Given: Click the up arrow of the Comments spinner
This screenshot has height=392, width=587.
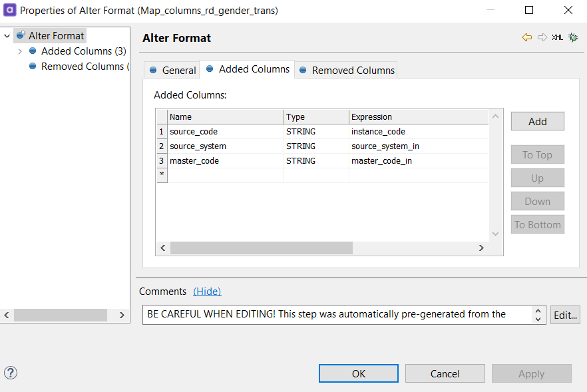Looking at the screenshot, I should [538, 311].
